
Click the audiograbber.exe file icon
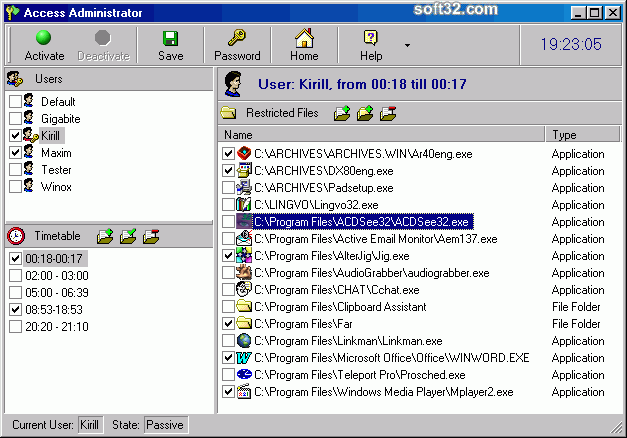(244, 272)
